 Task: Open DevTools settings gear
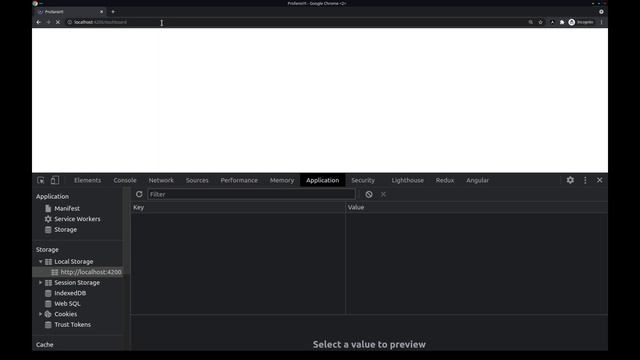(570, 180)
